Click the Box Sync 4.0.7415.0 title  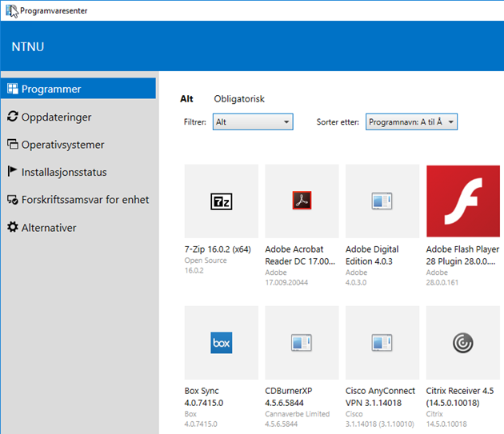coord(204,396)
